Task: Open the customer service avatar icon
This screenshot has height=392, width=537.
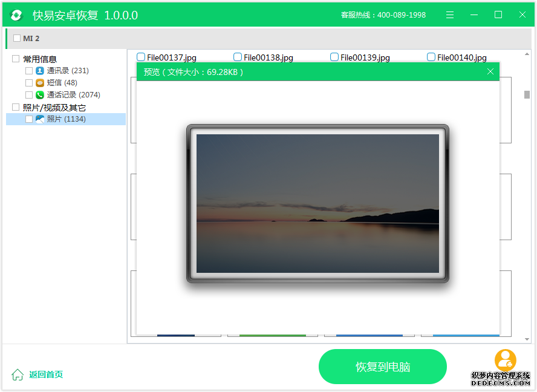Action: (x=505, y=360)
